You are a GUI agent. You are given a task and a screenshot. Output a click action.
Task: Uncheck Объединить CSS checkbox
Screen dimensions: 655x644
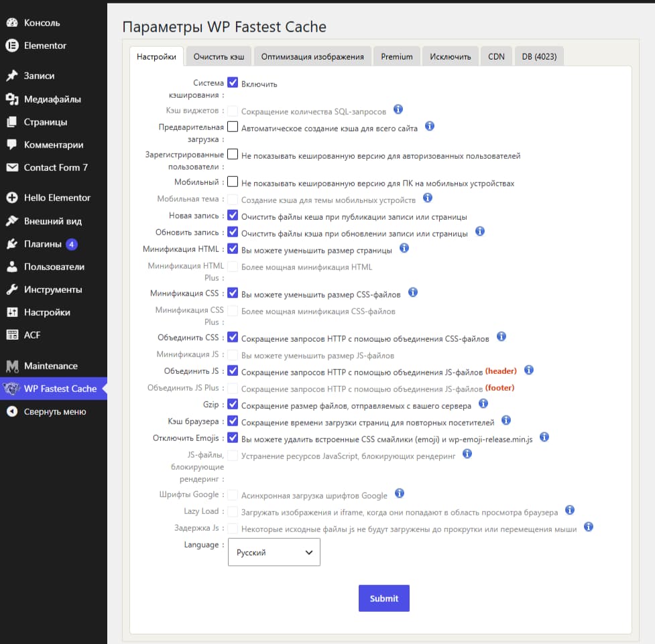coord(233,337)
